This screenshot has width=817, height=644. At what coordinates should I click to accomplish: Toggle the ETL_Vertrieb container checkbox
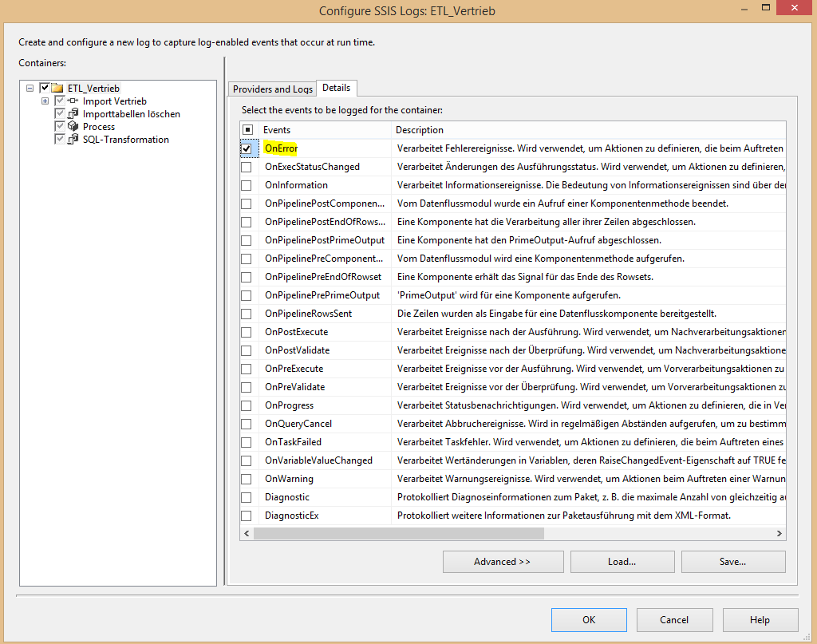45,88
